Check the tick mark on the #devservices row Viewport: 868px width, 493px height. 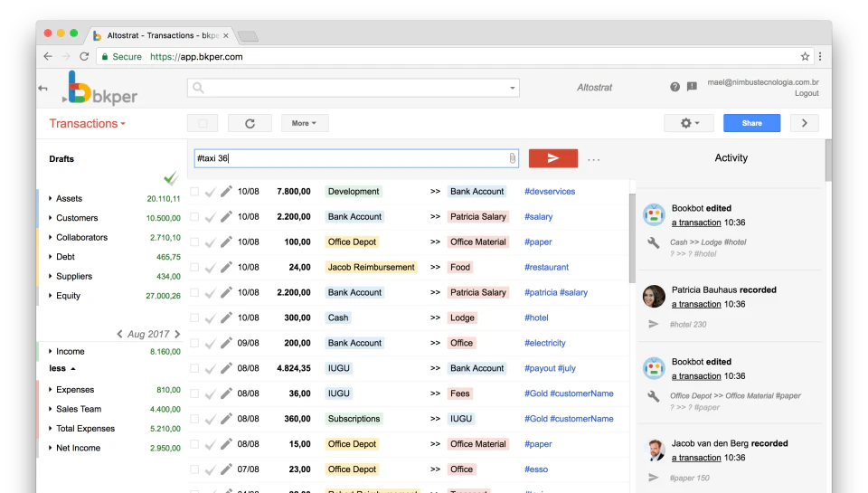(211, 192)
